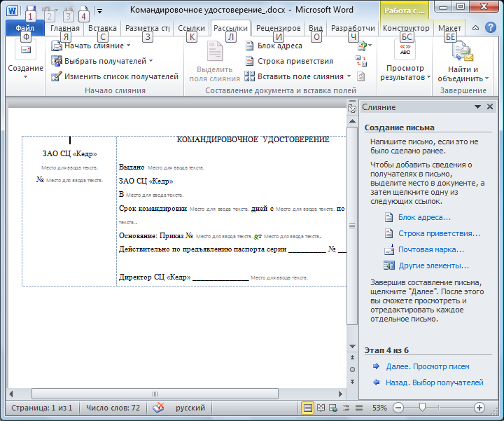Select the Draft view icon
The image size is (504, 421).
358,408
